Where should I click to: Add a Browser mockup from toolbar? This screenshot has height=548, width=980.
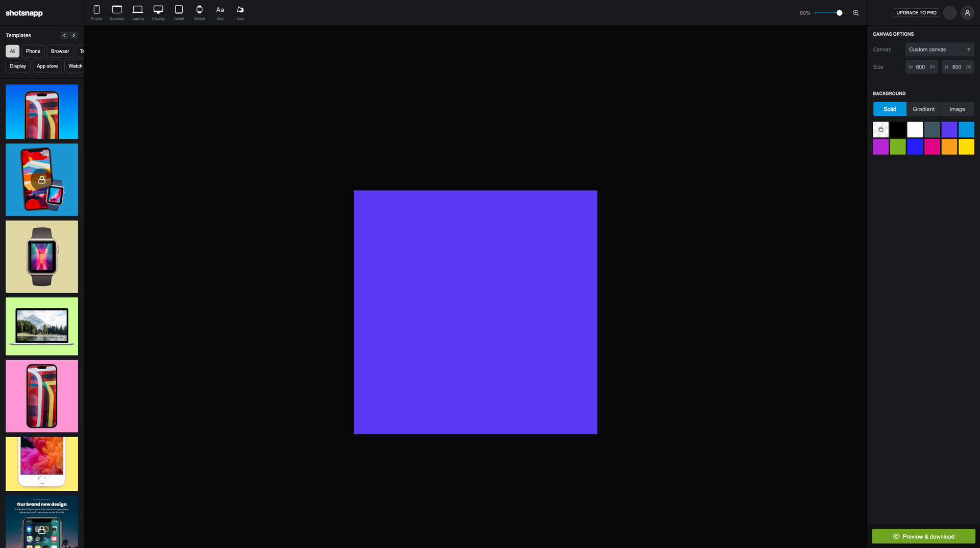pyautogui.click(x=117, y=12)
